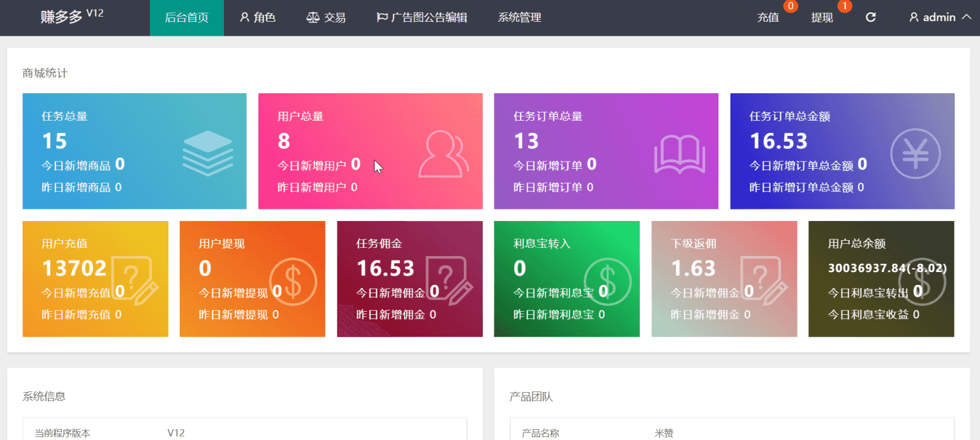This screenshot has width=980, height=440.
Task: Click the 今日利息宝转出 label
Action: pyautogui.click(x=868, y=292)
